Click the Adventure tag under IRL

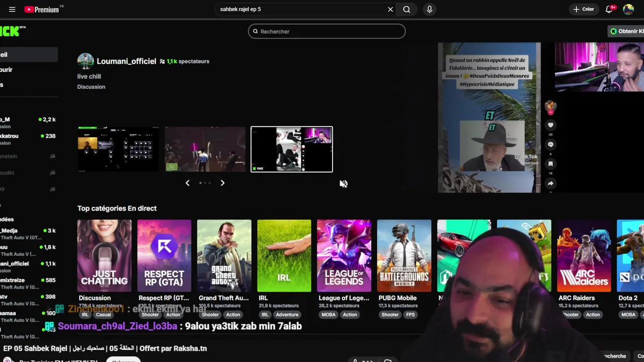pyautogui.click(x=287, y=315)
